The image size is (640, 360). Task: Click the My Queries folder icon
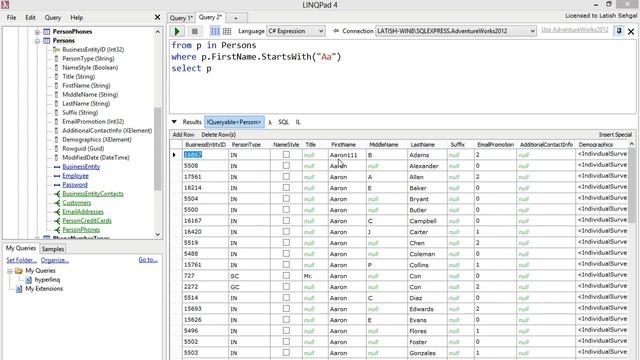[19, 271]
